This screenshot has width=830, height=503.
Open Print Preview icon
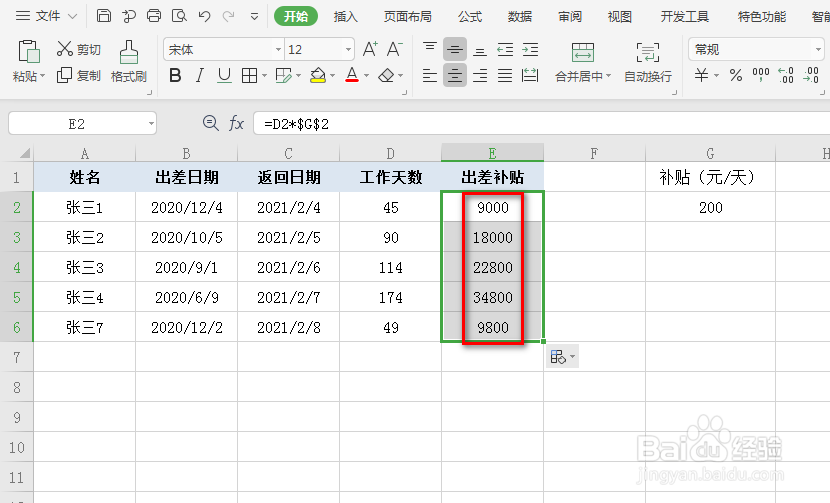coord(179,16)
